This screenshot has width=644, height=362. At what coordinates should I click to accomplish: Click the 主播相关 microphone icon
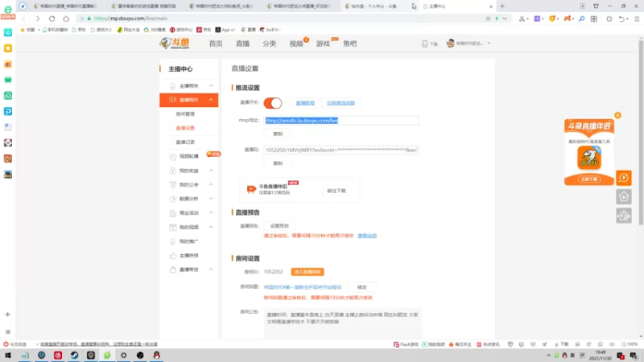[173, 86]
